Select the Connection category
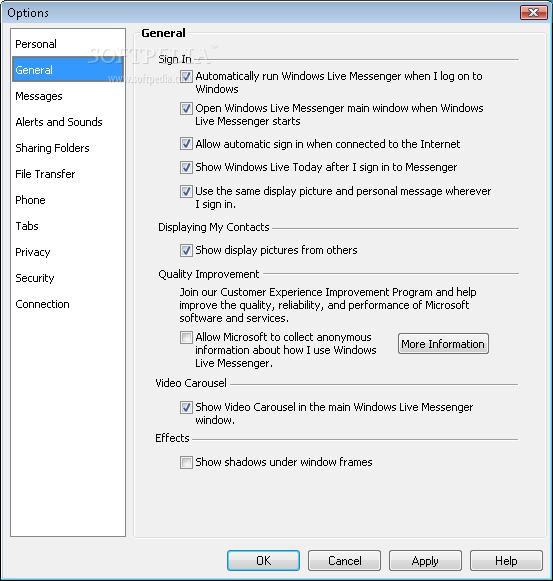The height and width of the screenshot is (581, 553). (67, 304)
